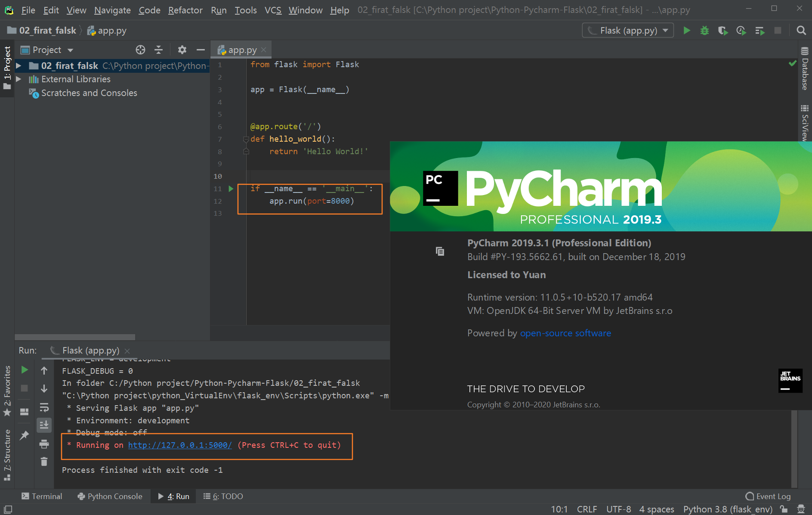Change UTF-8 file encoding in status bar
Screen dimensions: 812x515
click(x=618, y=509)
